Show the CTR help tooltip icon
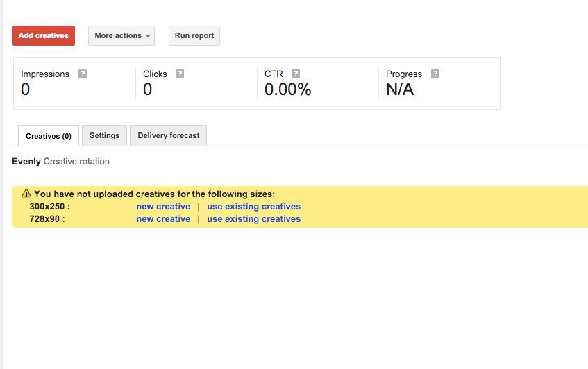 pyautogui.click(x=296, y=74)
